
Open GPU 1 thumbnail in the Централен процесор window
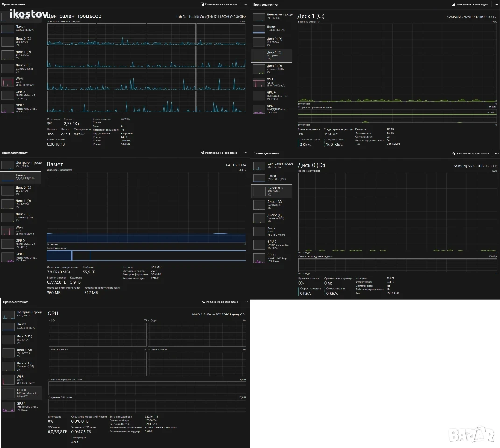coord(7,108)
